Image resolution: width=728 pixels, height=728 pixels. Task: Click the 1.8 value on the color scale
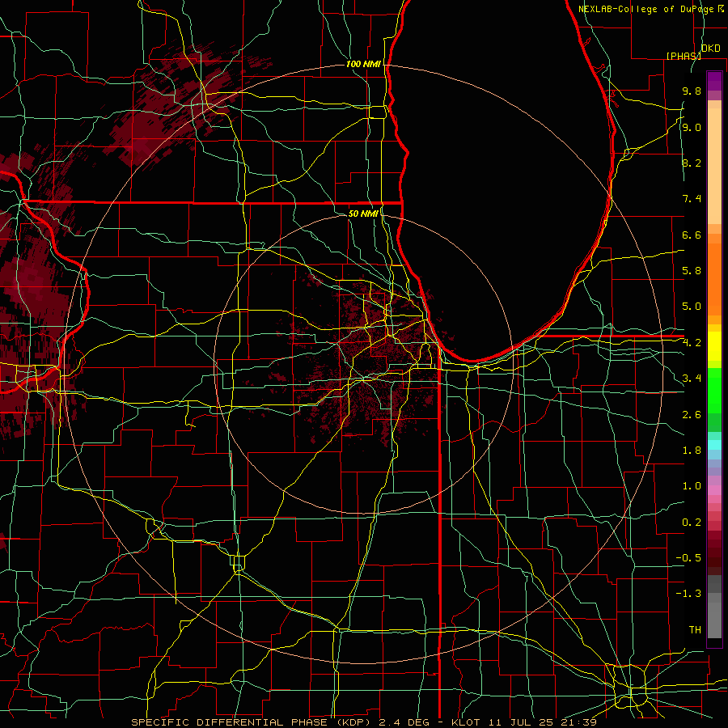[692, 451]
